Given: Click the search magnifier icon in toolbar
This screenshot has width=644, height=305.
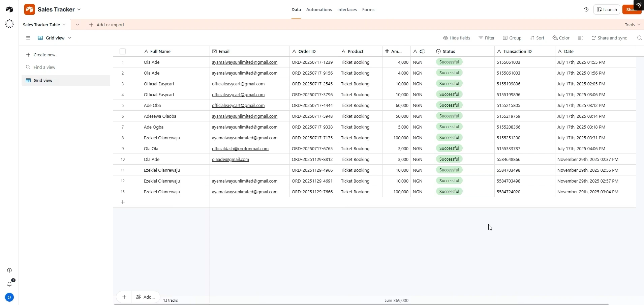Looking at the screenshot, I should pos(639,38).
